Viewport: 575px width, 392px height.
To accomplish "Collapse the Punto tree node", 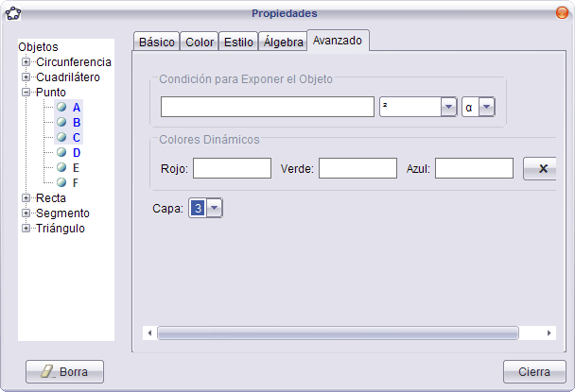I will point(26,92).
